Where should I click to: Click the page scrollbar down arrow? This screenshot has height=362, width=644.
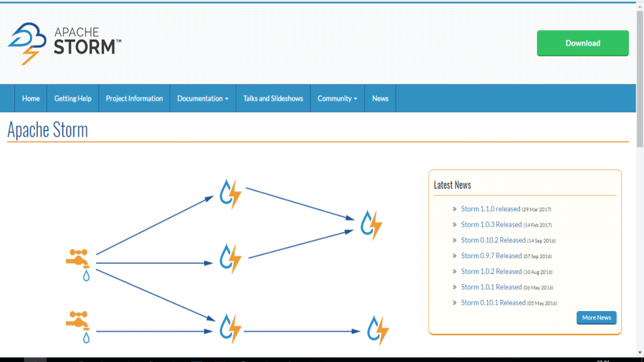coord(640,353)
